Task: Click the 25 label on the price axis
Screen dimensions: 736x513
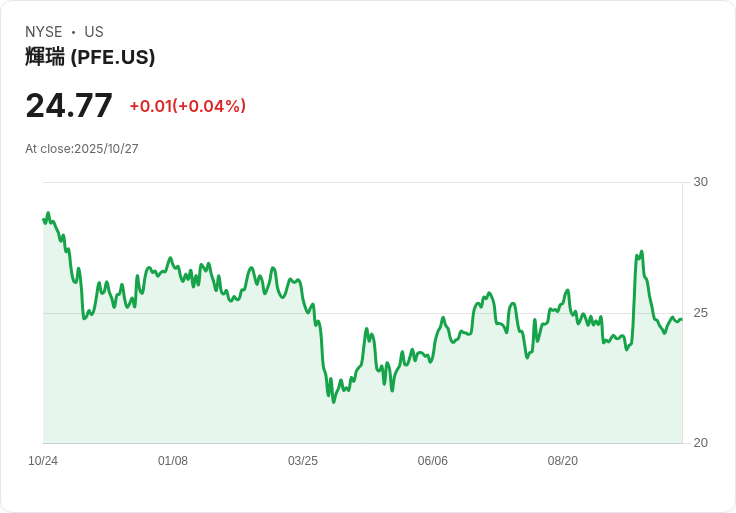Action: coord(700,313)
